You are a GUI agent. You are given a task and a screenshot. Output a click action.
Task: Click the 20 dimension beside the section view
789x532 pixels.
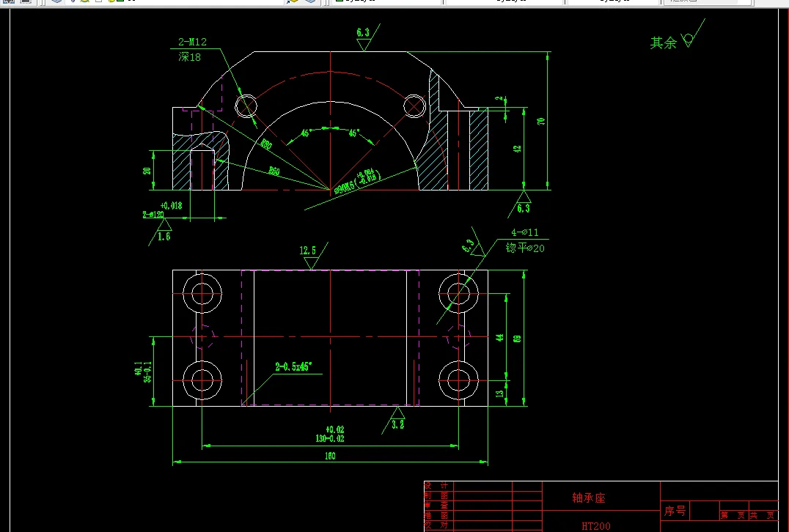click(147, 171)
